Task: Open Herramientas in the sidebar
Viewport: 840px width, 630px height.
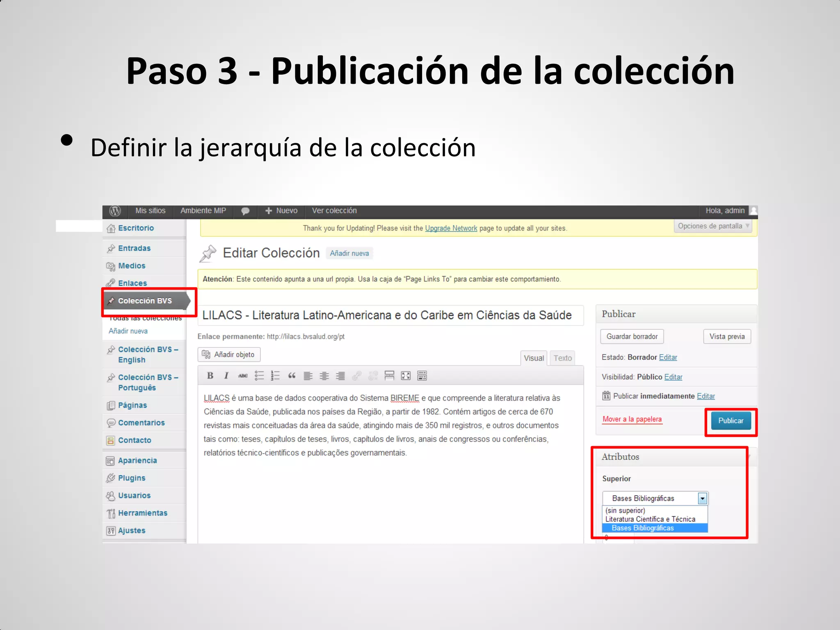Action: tap(143, 513)
